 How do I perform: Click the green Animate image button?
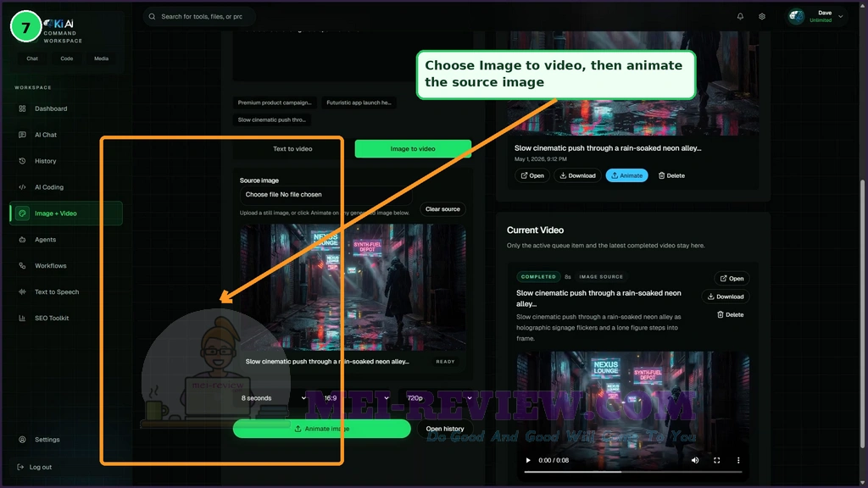pos(321,429)
